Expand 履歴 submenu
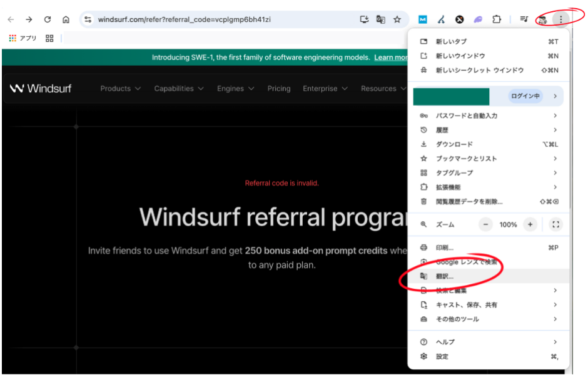Image resolution: width=588 pixels, height=375 pixels. coord(489,130)
